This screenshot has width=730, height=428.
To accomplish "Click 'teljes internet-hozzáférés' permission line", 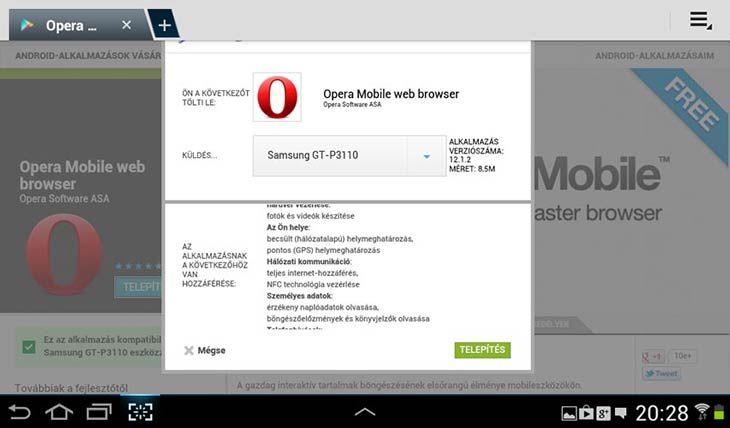I will (x=312, y=273).
